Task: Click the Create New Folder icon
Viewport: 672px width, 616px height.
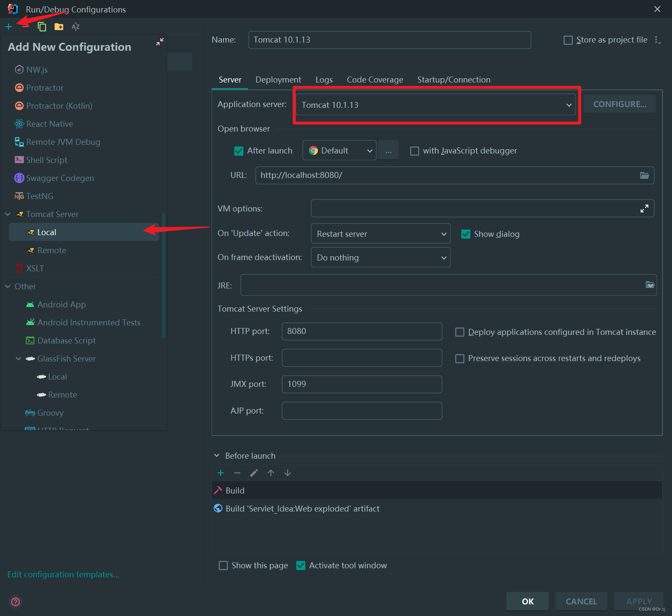Action: (59, 27)
